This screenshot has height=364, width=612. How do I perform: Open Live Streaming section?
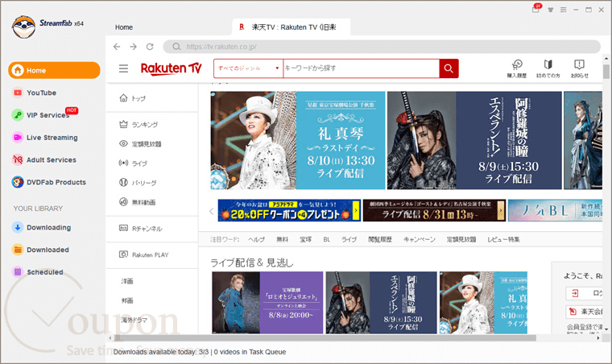[x=45, y=138]
